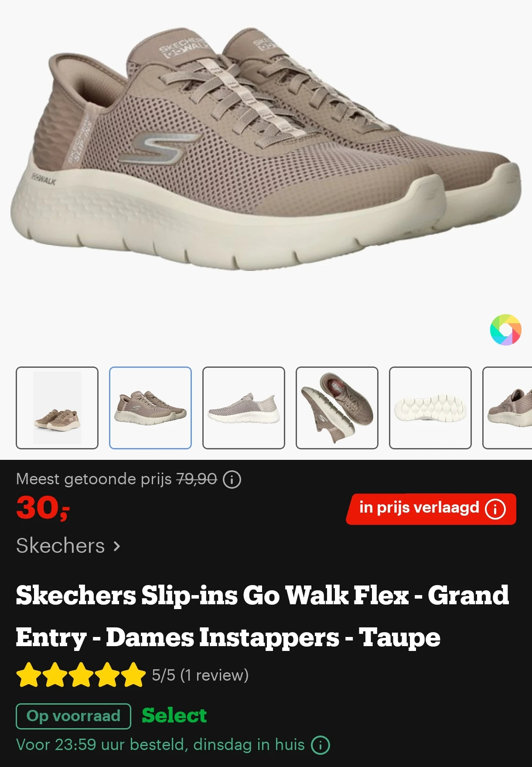Open info icon next to price 79,90
Viewport: 532px width, 767px height.
pos(232,479)
